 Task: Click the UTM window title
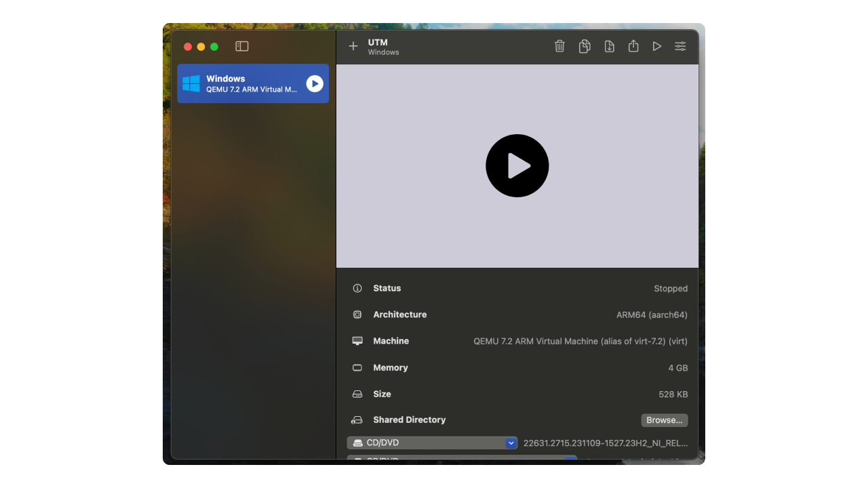pyautogui.click(x=376, y=42)
